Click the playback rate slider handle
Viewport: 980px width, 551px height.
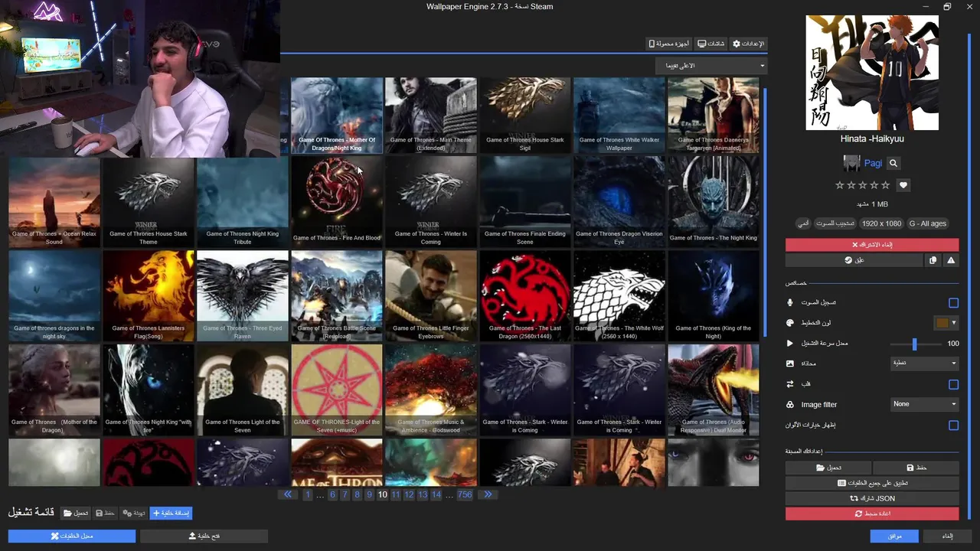click(914, 344)
